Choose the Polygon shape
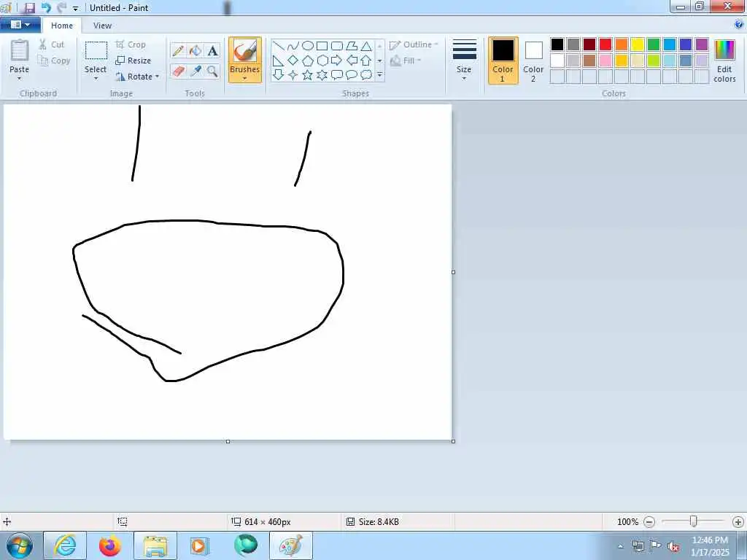Image resolution: width=747 pixels, height=560 pixels. click(x=352, y=46)
